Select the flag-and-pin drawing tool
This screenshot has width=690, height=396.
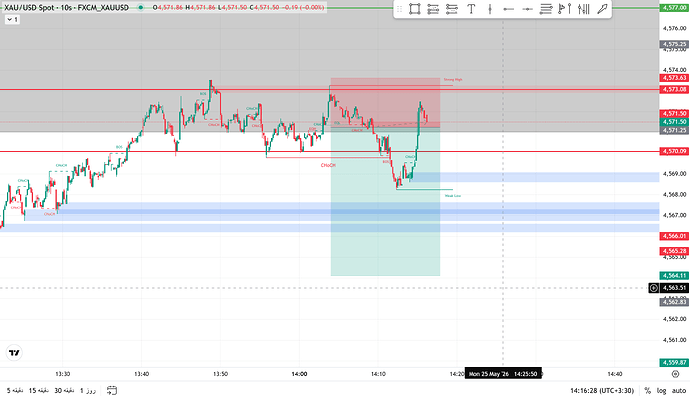565,9
